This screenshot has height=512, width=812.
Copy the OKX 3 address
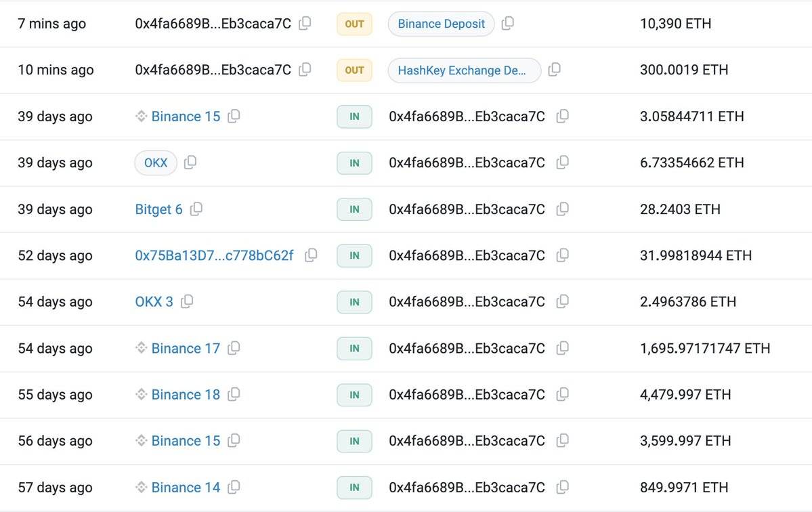tap(187, 301)
